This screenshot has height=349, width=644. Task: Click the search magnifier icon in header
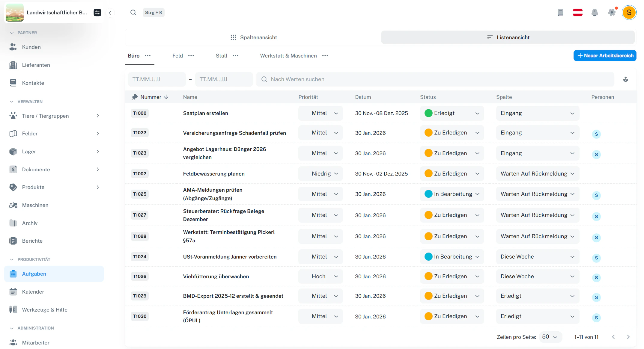pos(133,13)
